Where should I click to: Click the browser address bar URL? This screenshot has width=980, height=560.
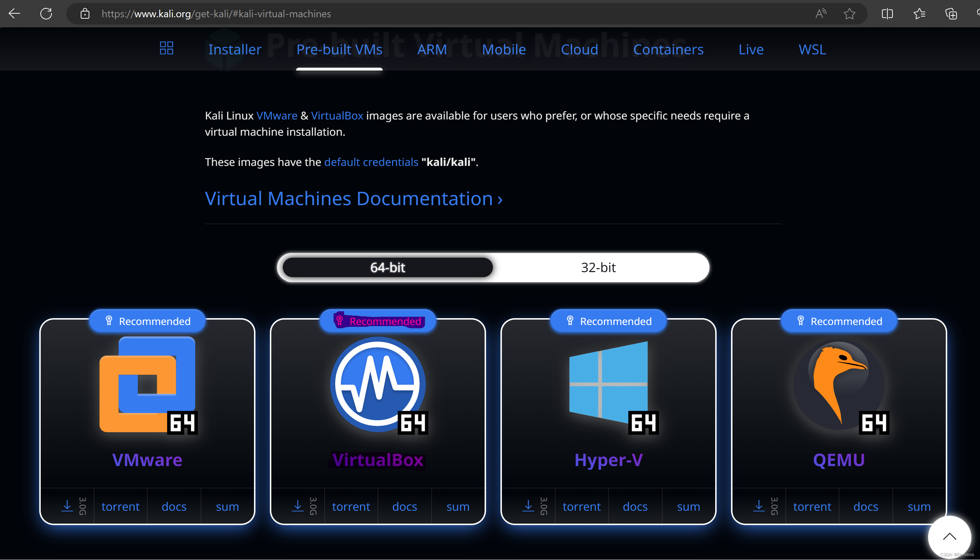216,14
